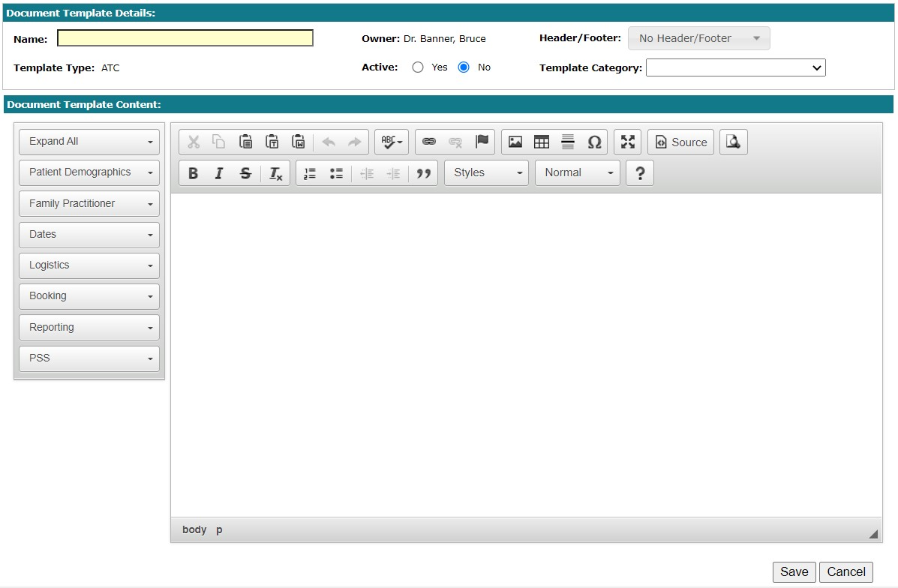The height and width of the screenshot is (588, 898).
Task: Expand the Logistics section
Action: point(89,265)
